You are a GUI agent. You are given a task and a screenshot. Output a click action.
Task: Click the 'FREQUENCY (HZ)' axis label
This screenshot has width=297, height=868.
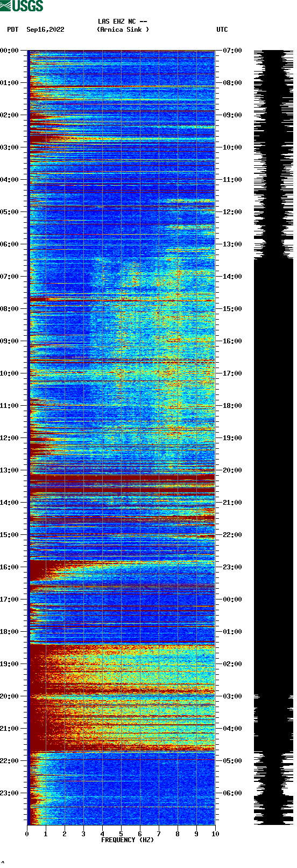tap(128, 840)
